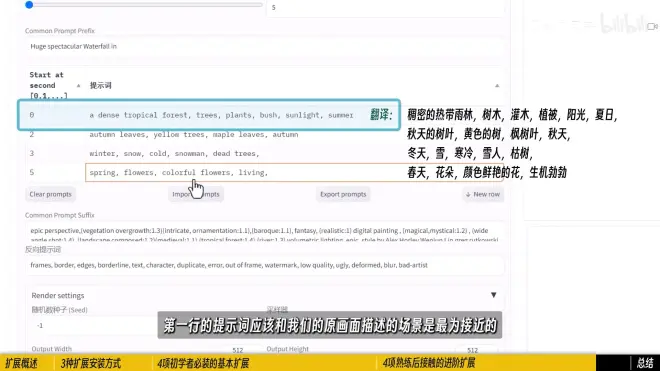Jump to chapter 3种扩展安装方式
The image size is (660, 371).
click(x=90, y=363)
